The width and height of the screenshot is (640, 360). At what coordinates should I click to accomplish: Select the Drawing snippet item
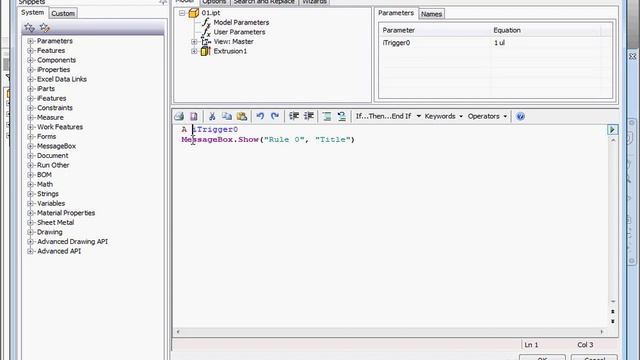(50, 232)
